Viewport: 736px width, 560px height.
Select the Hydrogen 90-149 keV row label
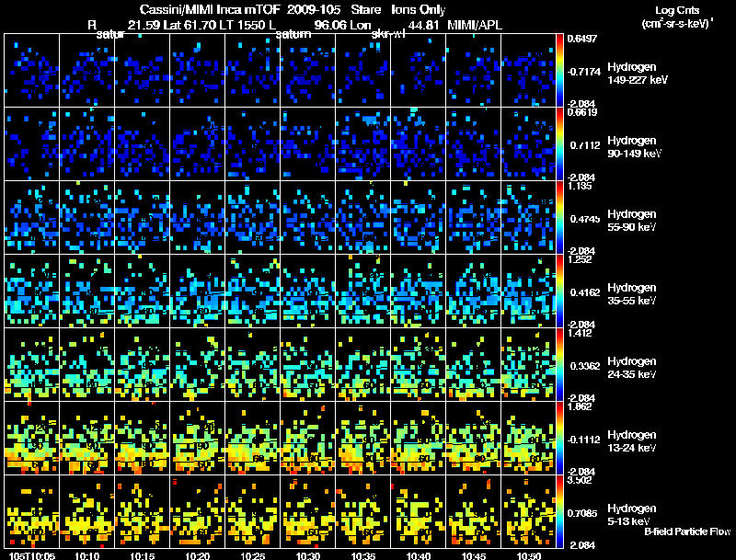(x=634, y=147)
